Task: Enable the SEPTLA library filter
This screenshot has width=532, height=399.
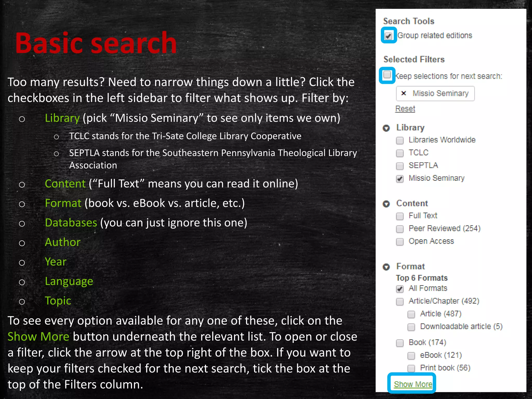Action: click(x=400, y=166)
